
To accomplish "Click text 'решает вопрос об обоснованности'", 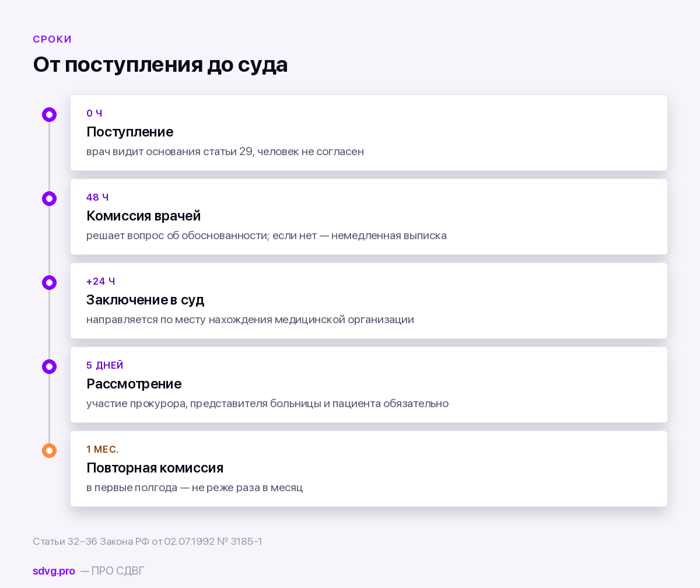I will pyautogui.click(x=178, y=236).
